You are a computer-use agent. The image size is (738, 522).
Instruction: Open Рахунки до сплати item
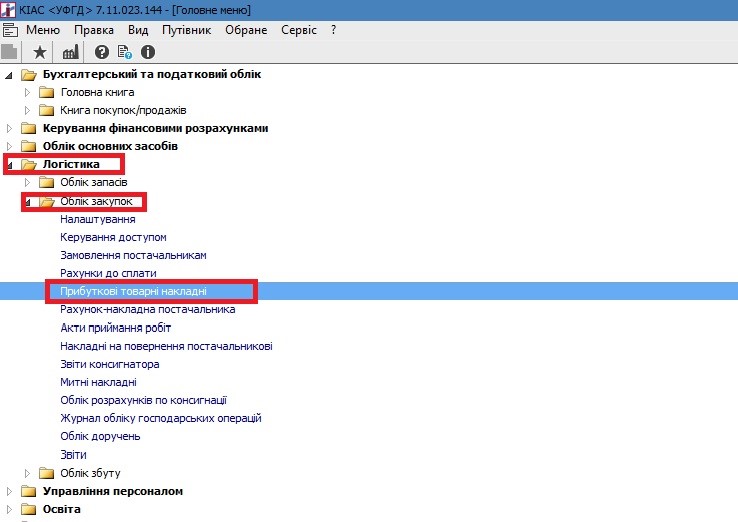(108, 273)
